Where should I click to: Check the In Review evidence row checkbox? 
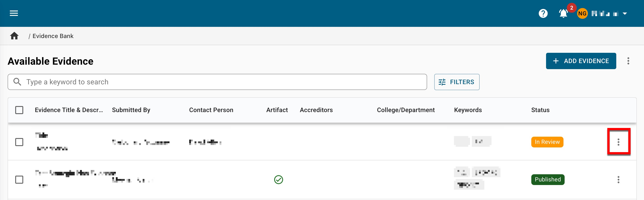[x=19, y=142]
